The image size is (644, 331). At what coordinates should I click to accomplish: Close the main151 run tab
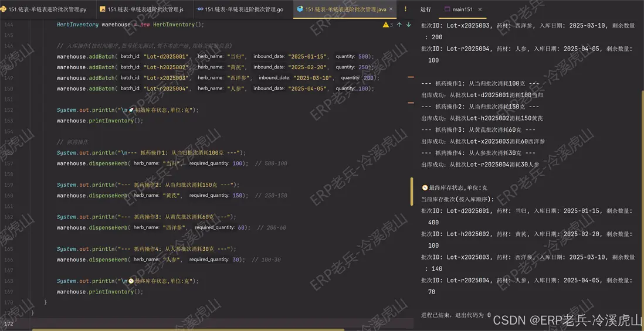pyautogui.click(x=480, y=9)
